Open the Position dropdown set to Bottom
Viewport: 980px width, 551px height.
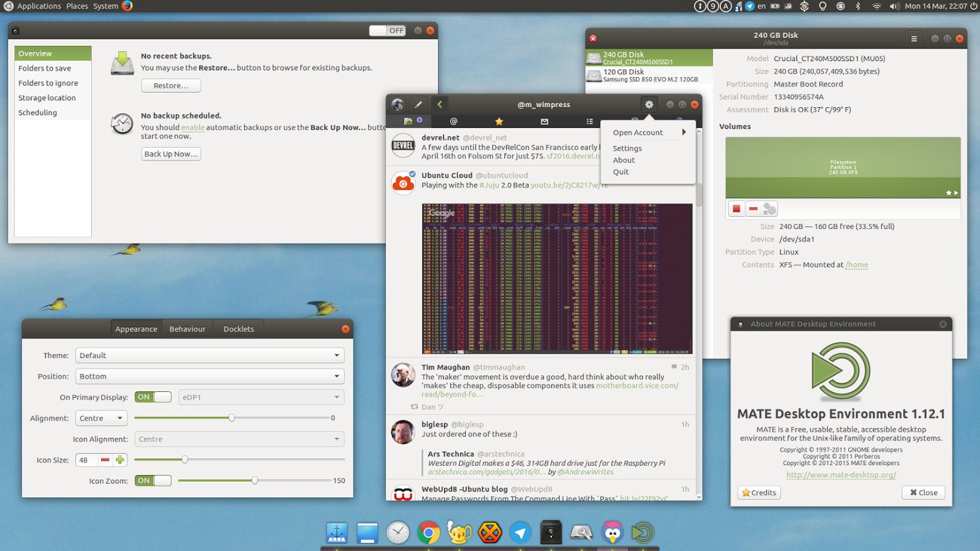tap(210, 377)
